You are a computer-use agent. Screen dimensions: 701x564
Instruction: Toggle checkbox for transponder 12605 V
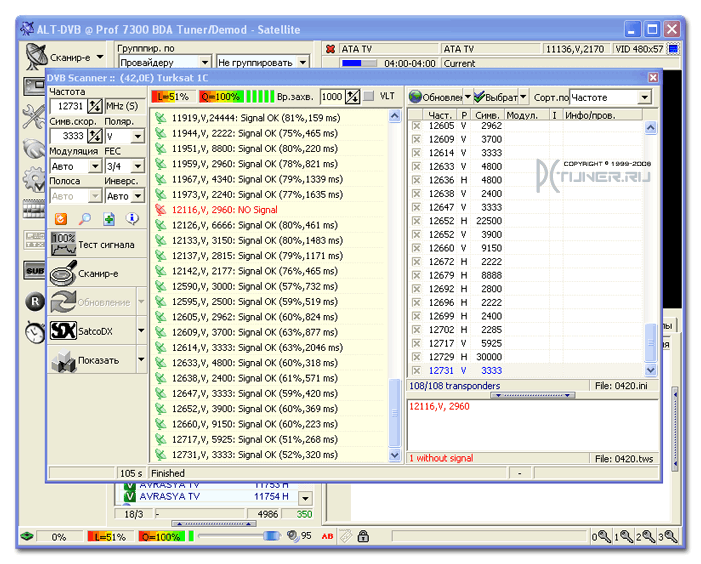tap(416, 126)
